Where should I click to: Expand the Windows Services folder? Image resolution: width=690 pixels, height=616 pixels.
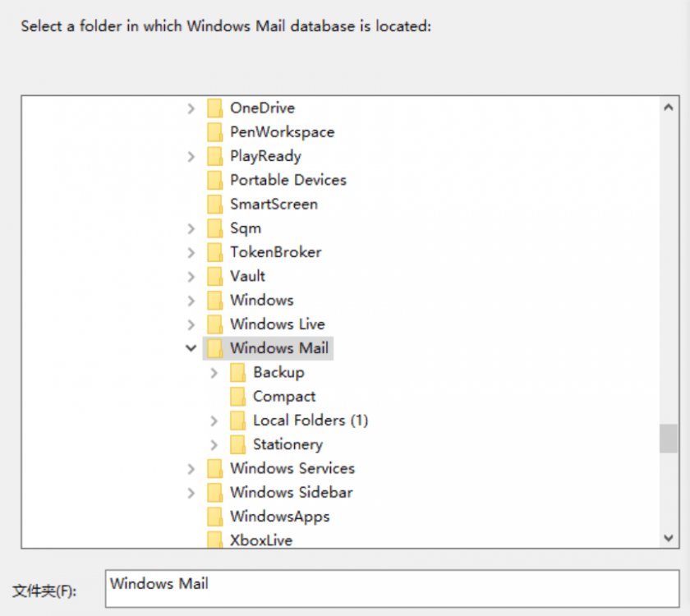pos(191,468)
